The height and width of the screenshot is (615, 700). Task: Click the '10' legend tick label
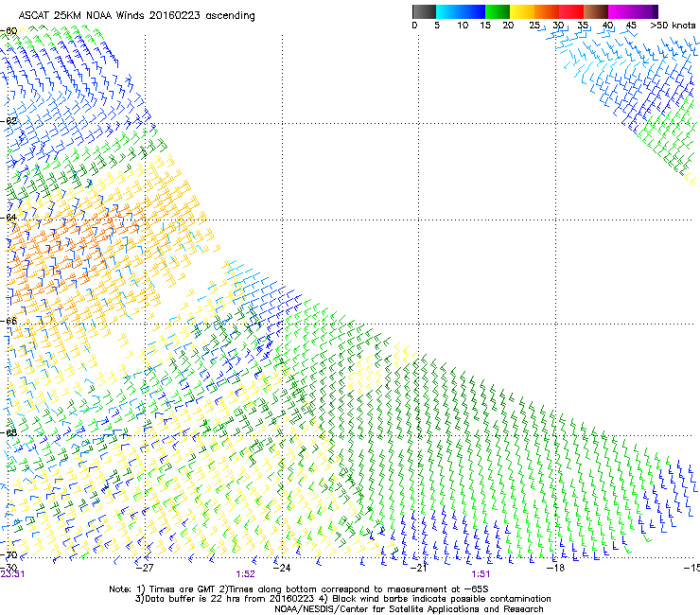point(463,26)
